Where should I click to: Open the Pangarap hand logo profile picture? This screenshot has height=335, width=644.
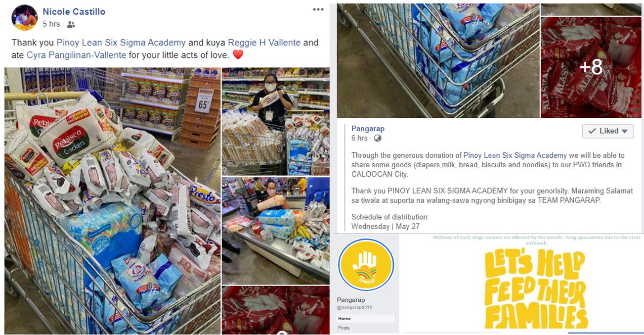pos(366,265)
